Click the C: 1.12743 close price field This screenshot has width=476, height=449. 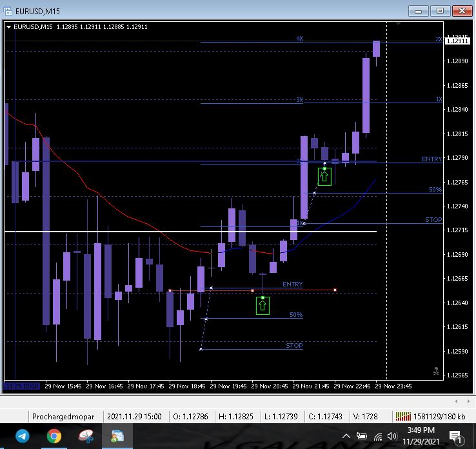pyautogui.click(x=325, y=417)
